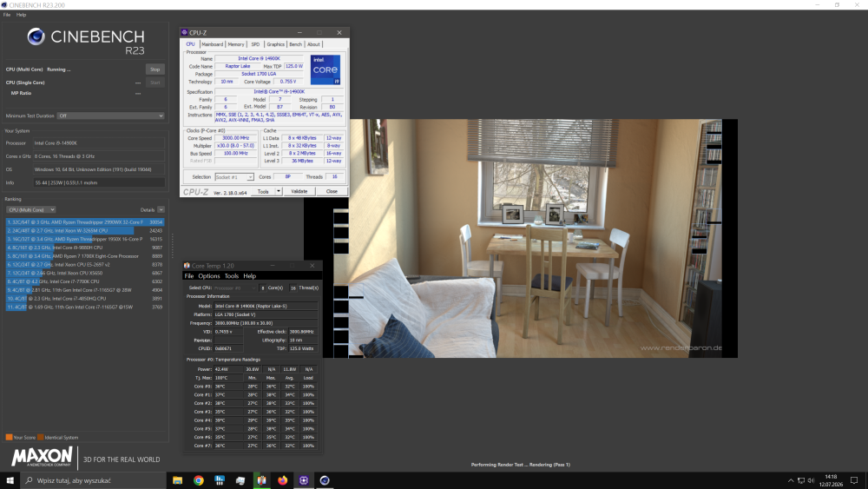This screenshot has width=868, height=489.
Task: Click the Intel Core logo in CPU-Z
Action: point(325,69)
